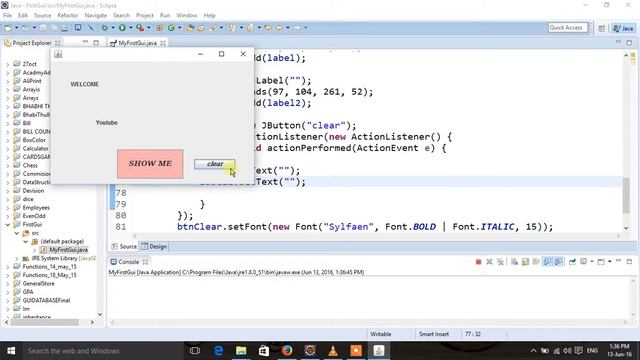Minimize the Project Explorer panel
Image resolution: width=640 pixels, height=360 pixels.
85,42
